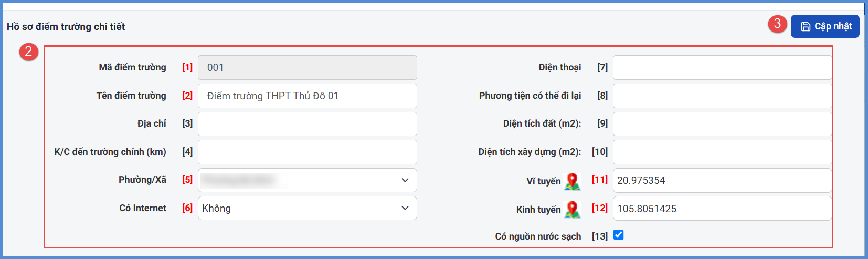
Task: Open map picker icon beside Vĩ tuyến
Action: (x=573, y=181)
